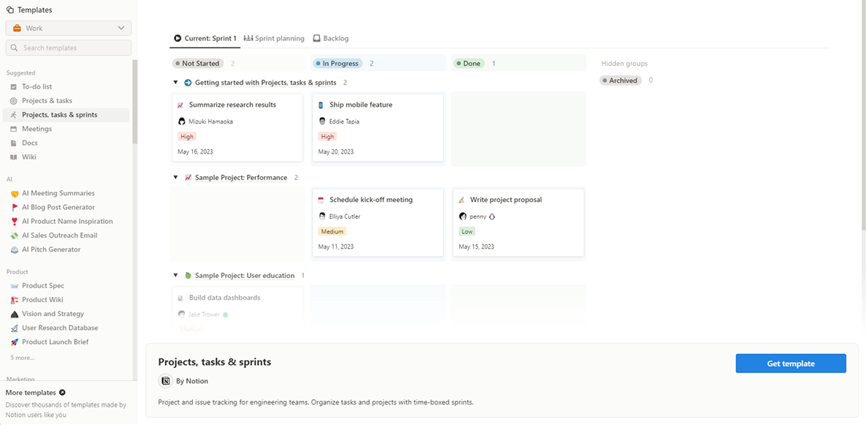Click the Wiki book icon in sidebar
The width and height of the screenshot is (868, 425).
(x=14, y=157)
